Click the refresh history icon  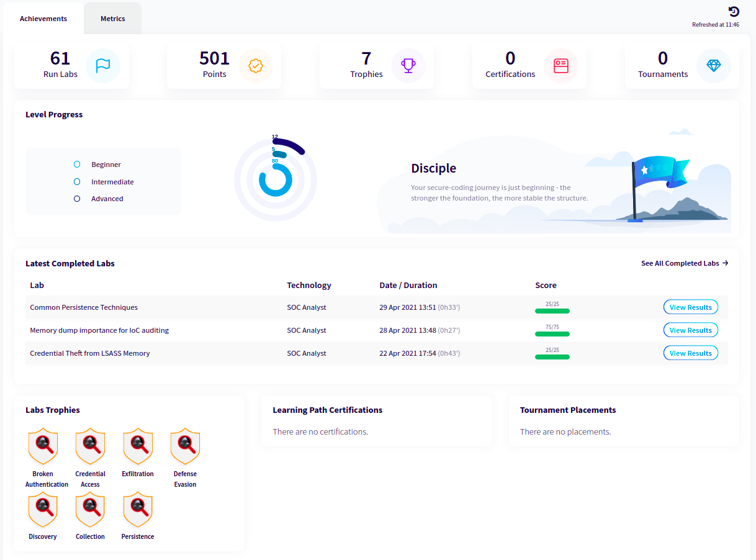(733, 11)
